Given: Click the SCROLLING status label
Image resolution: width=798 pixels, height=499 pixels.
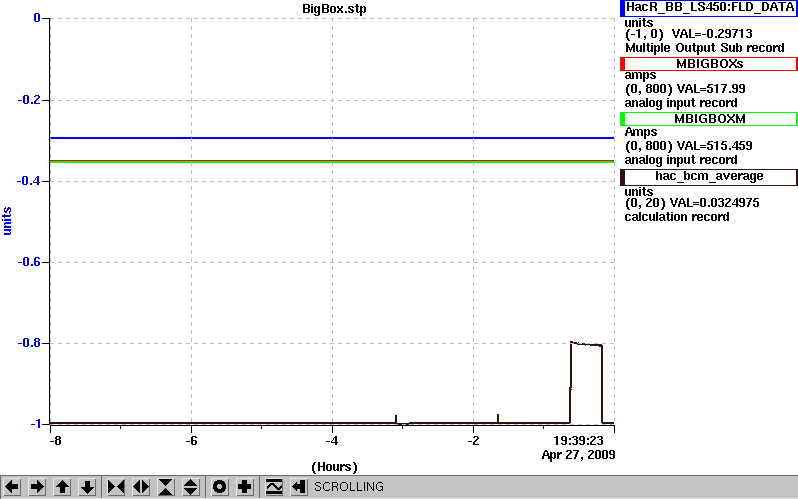Looking at the screenshot, I should point(349,487).
